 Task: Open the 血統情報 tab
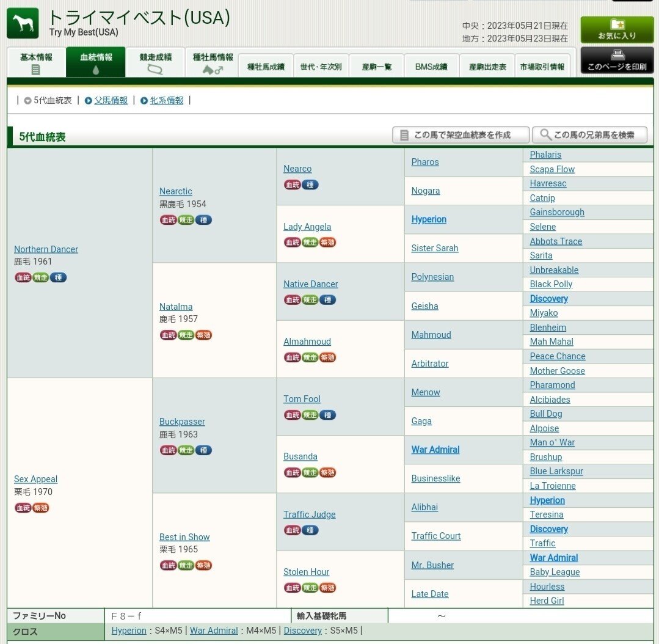[96, 62]
